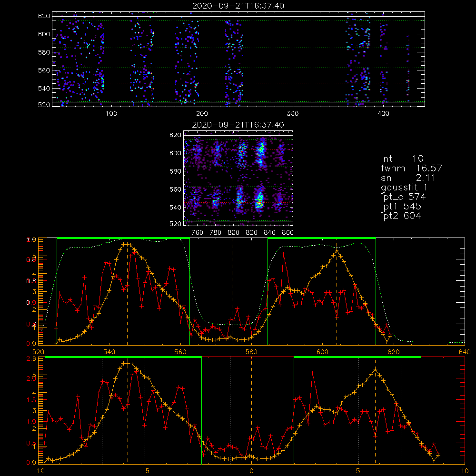Image resolution: width=476 pixels, height=476 pixels.
Task: Click the timestamp title above the small middle image
Action: coord(238,125)
